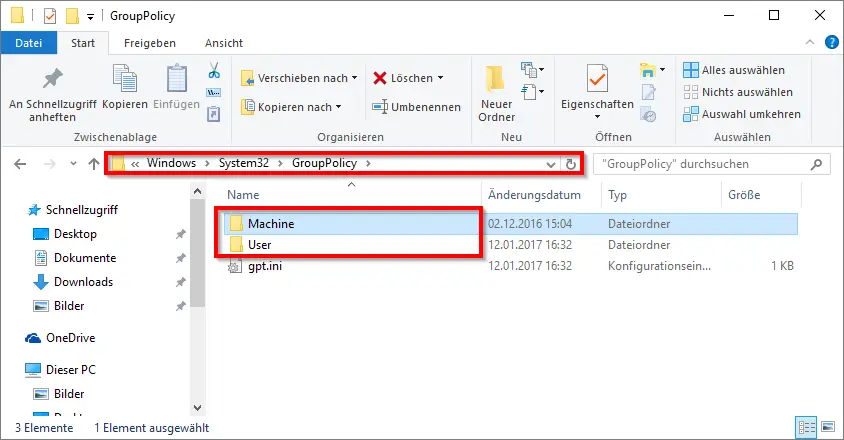Open recent locations dropdown beside forward arrow
Viewport: 844px width, 440px height.
(73, 164)
